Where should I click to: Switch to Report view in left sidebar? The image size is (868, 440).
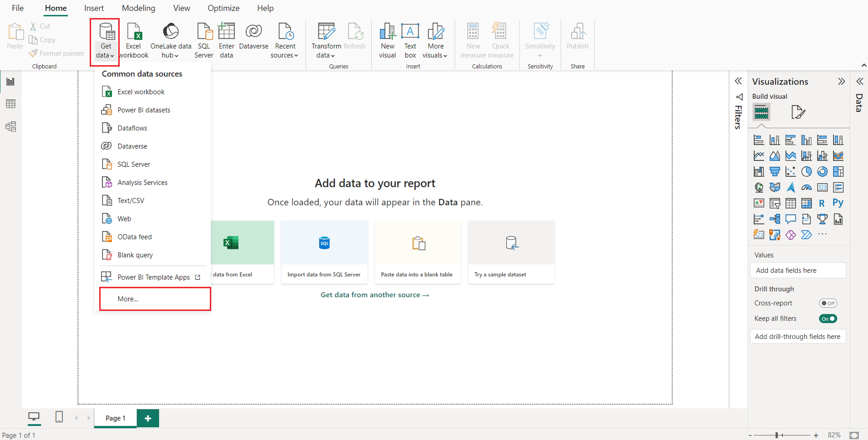pos(11,82)
